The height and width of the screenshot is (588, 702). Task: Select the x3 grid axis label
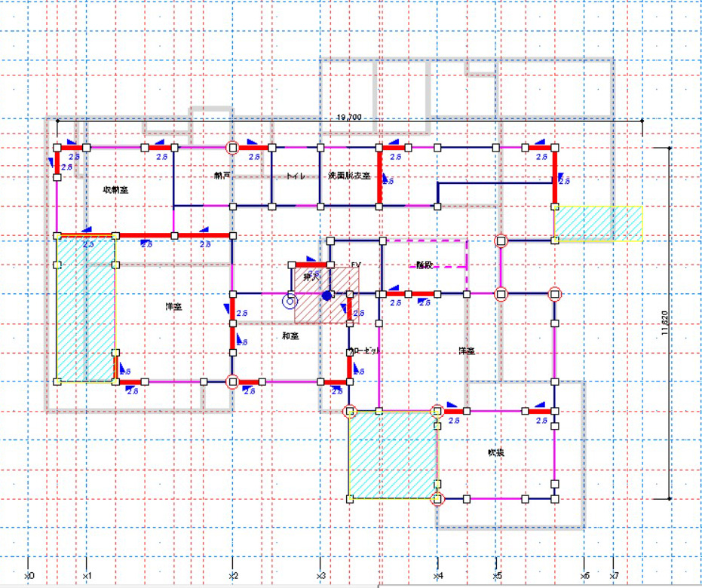pyautogui.click(x=320, y=575)
